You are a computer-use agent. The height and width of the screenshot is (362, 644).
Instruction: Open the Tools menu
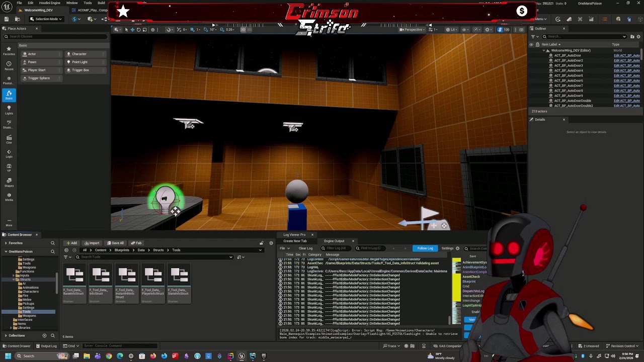click(x=88, y=3)
